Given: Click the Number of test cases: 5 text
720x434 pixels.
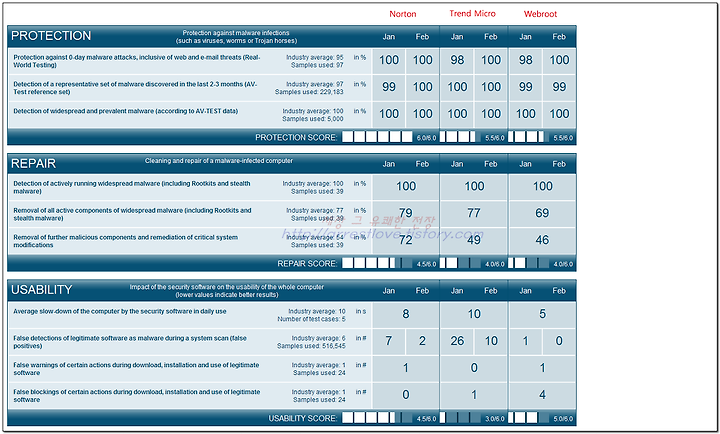Looking at the screenshot, I should (311, 319).
